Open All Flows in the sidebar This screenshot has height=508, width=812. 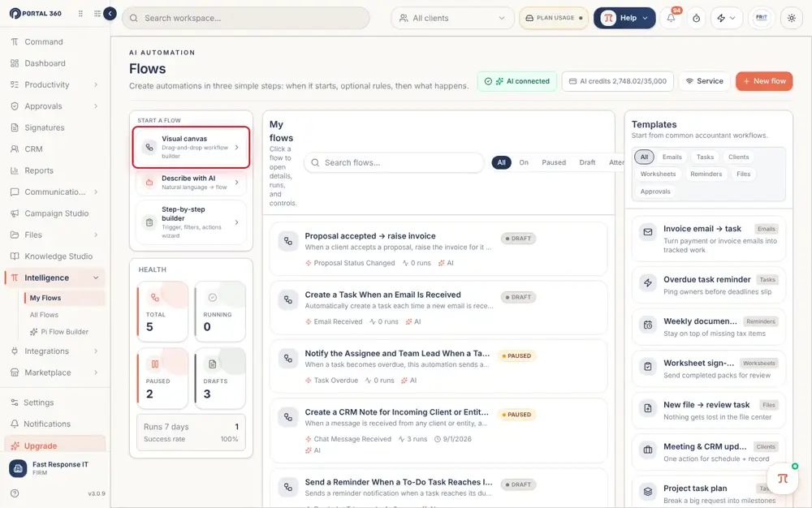point(44,315)
